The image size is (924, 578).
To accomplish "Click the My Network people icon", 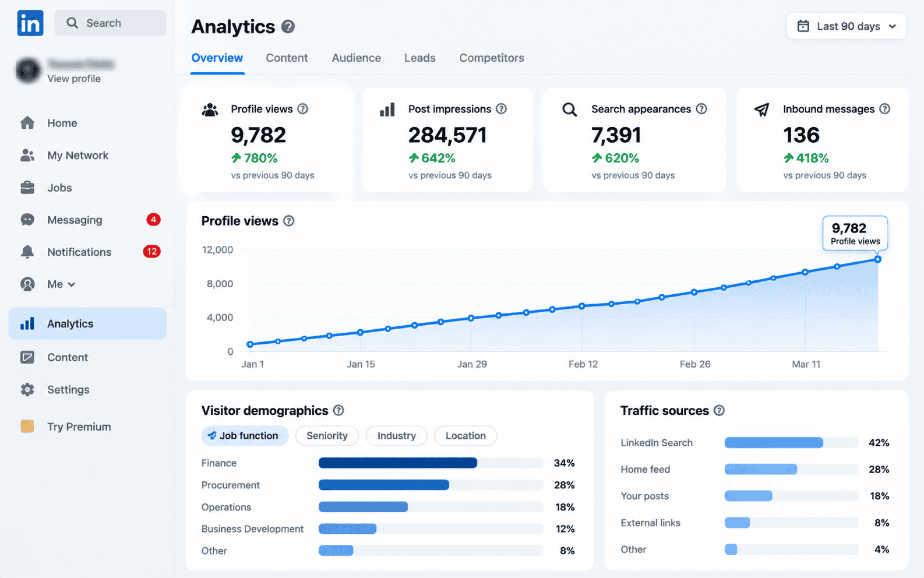I will pyautogui.click(x=27, y=155).
